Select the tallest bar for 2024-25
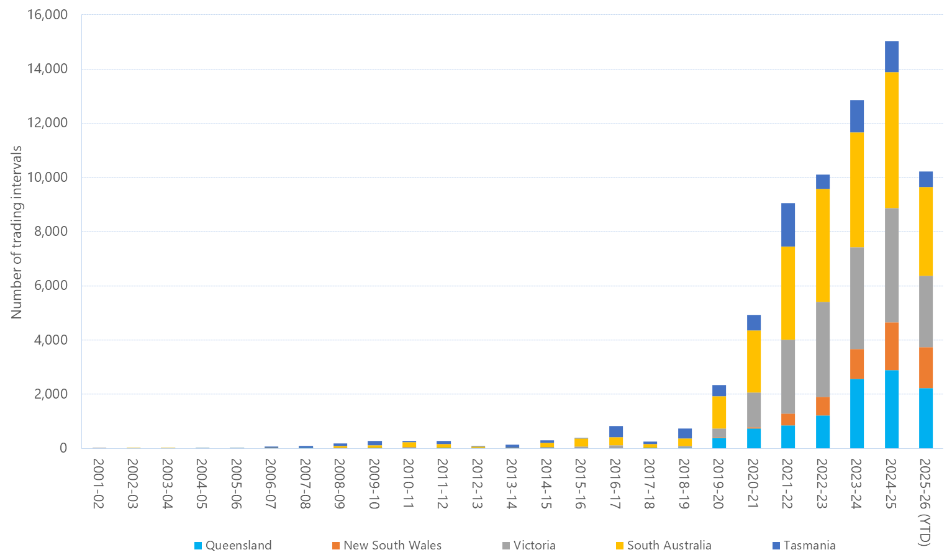The height and width of the screenshot is (560, 952). pos(891,248)
